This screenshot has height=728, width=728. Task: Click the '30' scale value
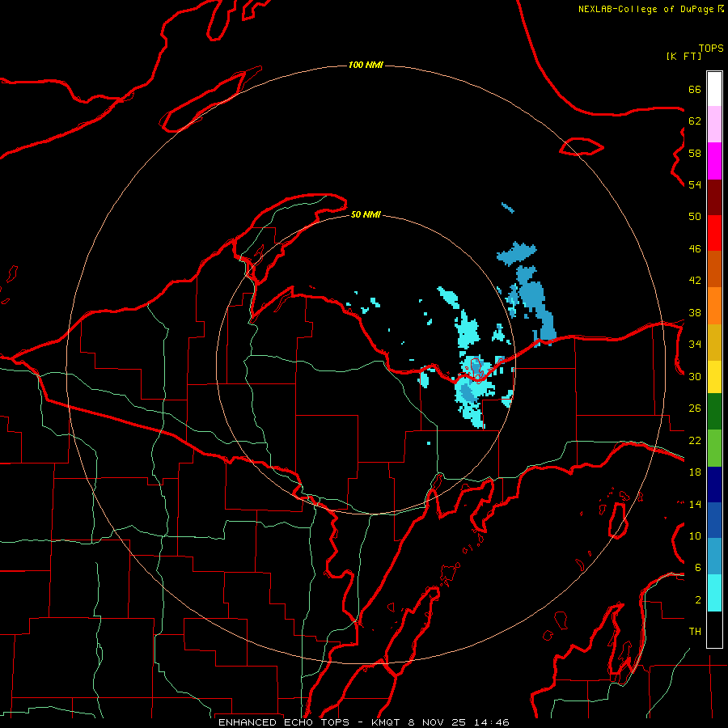[x=695, y=376]
